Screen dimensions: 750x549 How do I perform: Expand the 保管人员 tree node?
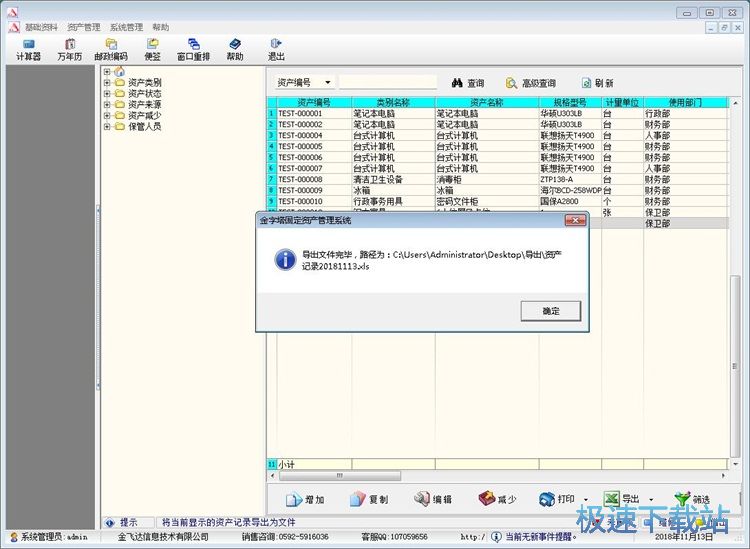(x=107, y=127)
